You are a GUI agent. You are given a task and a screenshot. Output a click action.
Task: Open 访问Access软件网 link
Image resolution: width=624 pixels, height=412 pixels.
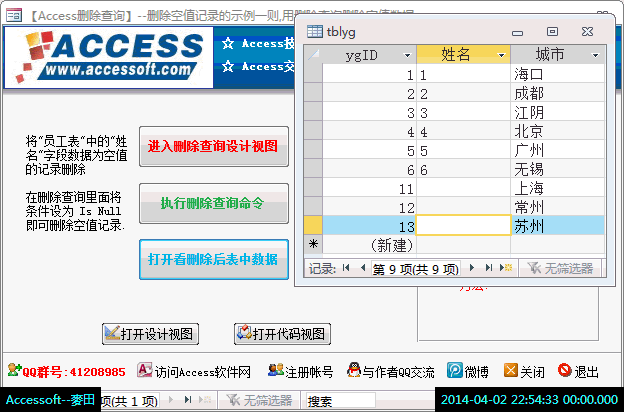[x=203, y=372]
